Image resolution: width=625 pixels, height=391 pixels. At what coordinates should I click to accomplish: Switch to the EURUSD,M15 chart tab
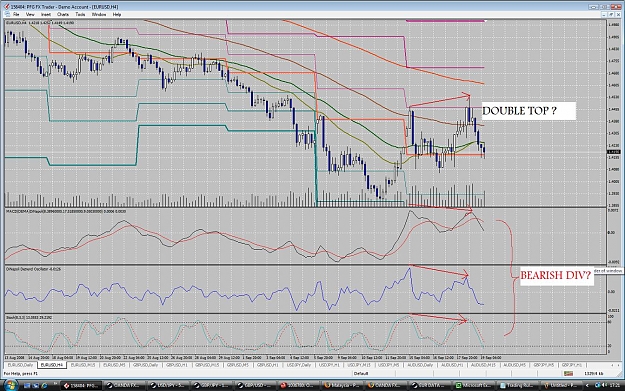click(83, 365)
